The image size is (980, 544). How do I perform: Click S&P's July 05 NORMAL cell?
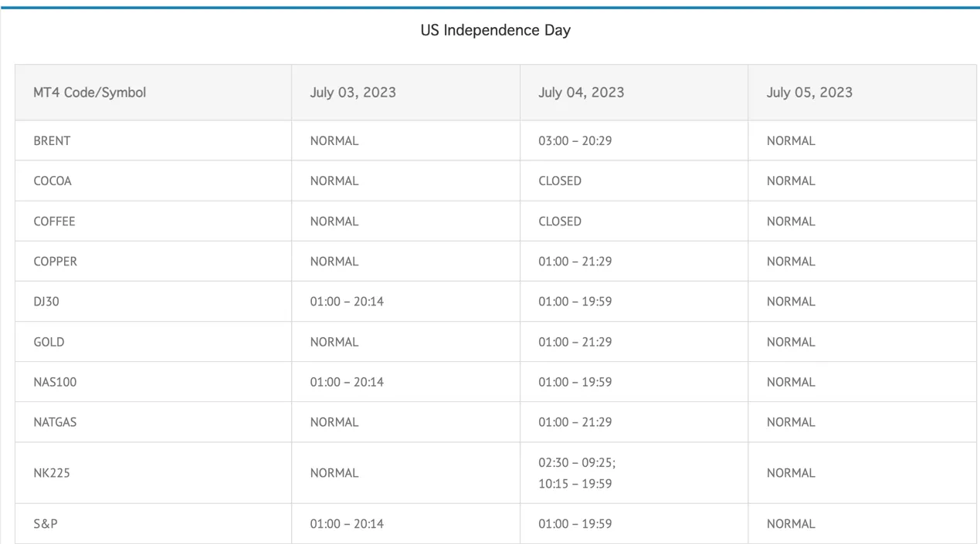[x=862, y=523]
